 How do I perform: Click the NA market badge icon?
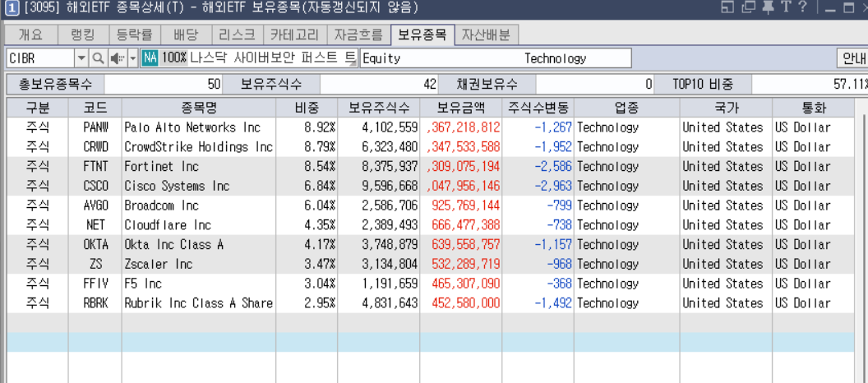(150, 58)
